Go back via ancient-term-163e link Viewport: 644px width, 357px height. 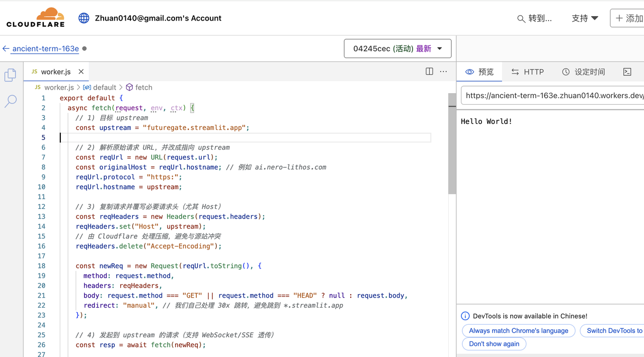tap(45, 49)
